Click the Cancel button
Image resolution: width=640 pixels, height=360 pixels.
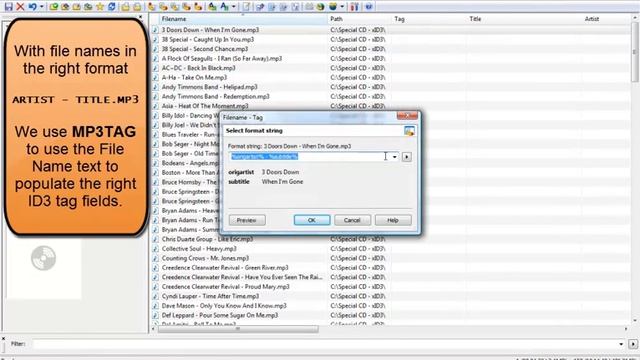352,220
